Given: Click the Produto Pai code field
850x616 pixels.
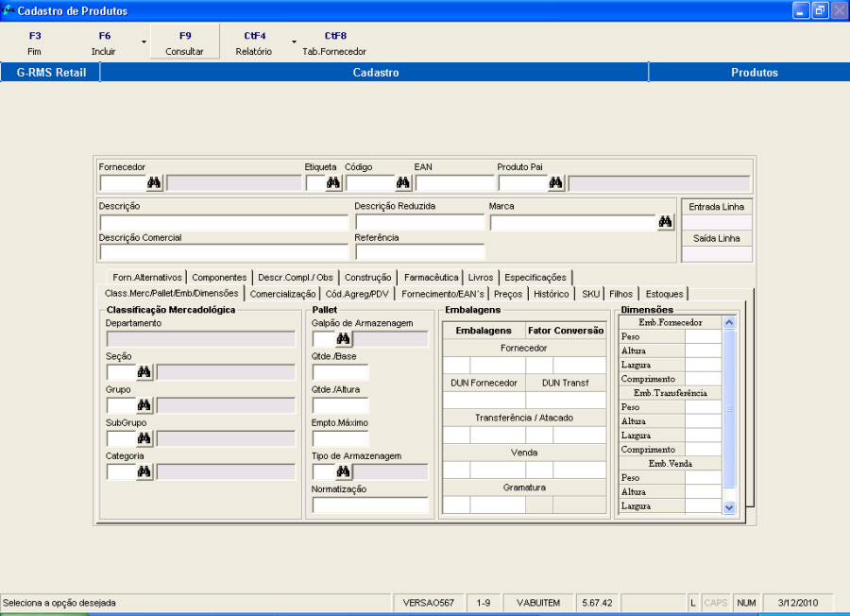Looking at the screenshot, I should [x=523, y=183].
